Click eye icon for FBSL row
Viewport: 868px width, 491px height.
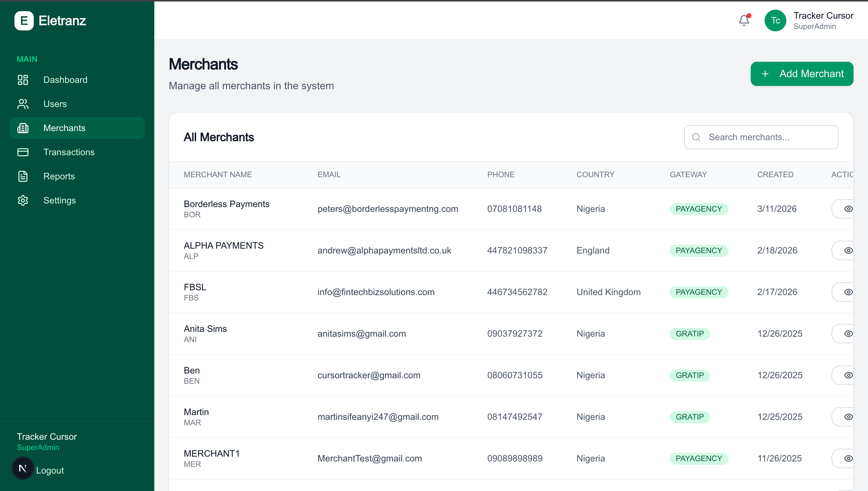click(848, 292)
